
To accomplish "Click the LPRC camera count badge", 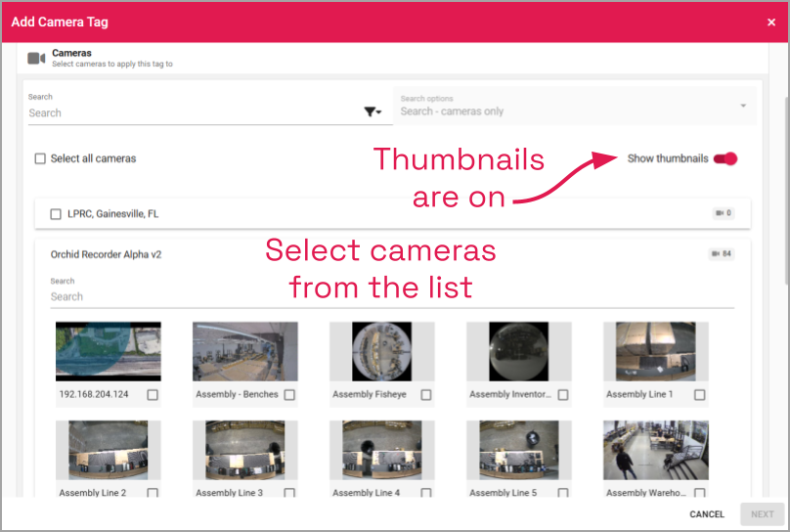I will [724, 213].
